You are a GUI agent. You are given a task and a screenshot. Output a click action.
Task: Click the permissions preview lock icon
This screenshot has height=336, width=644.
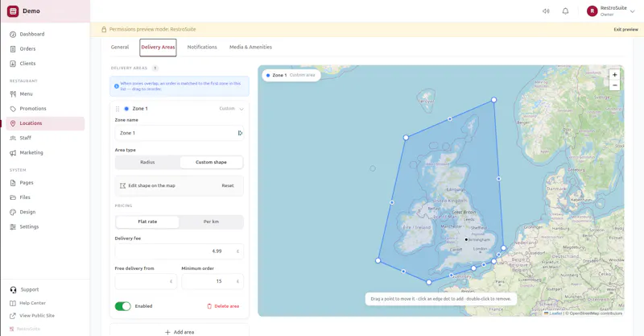(104, 29)
